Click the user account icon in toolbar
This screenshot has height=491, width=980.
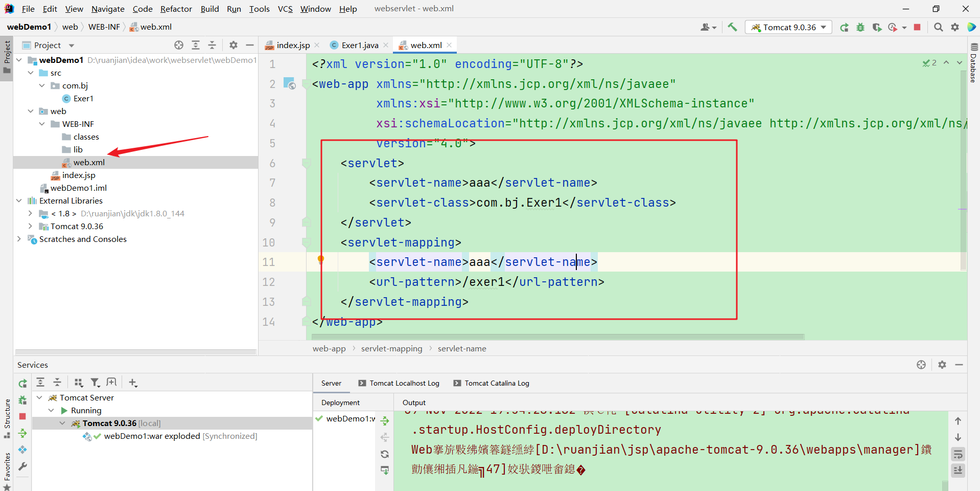708,27
